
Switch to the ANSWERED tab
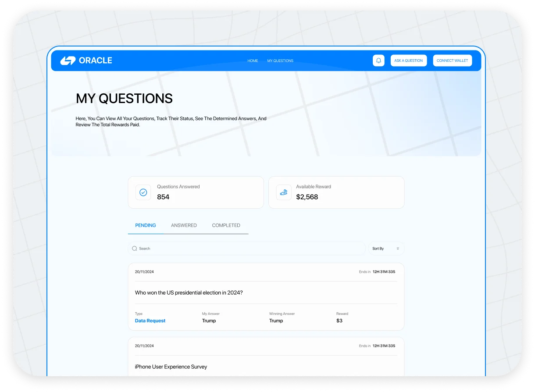click(x=184, y=225)
